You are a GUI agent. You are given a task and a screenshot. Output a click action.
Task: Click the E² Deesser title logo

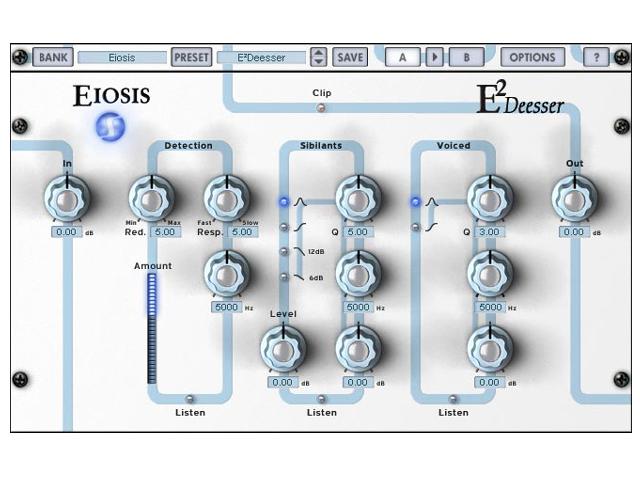pyautogui.click(x=520, y=98)
